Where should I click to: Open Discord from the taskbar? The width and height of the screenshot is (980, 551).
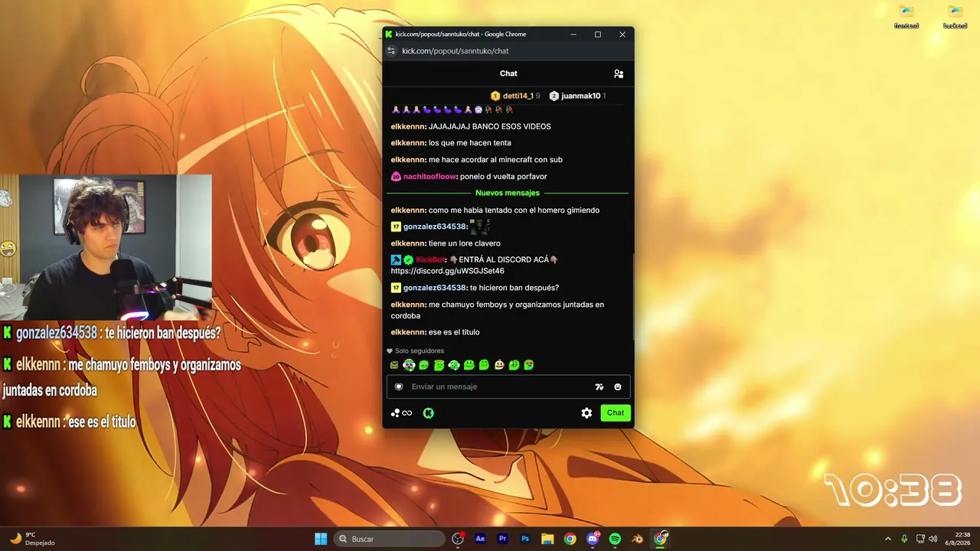[593, 539]
